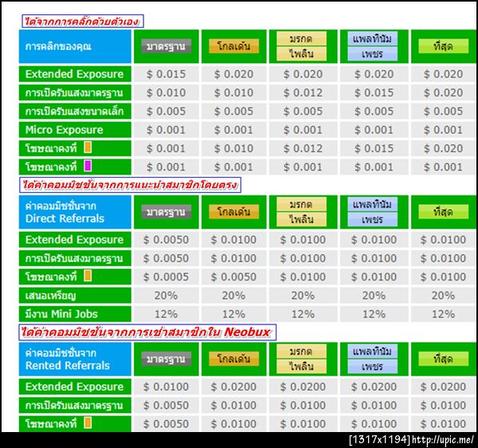This screenshot has height=448, width=478.
Task: Click $ 0.020 in own-clicks การเปิดรับแสงมาตรฐาน ที่สุด column
Action: coord(444,92)
